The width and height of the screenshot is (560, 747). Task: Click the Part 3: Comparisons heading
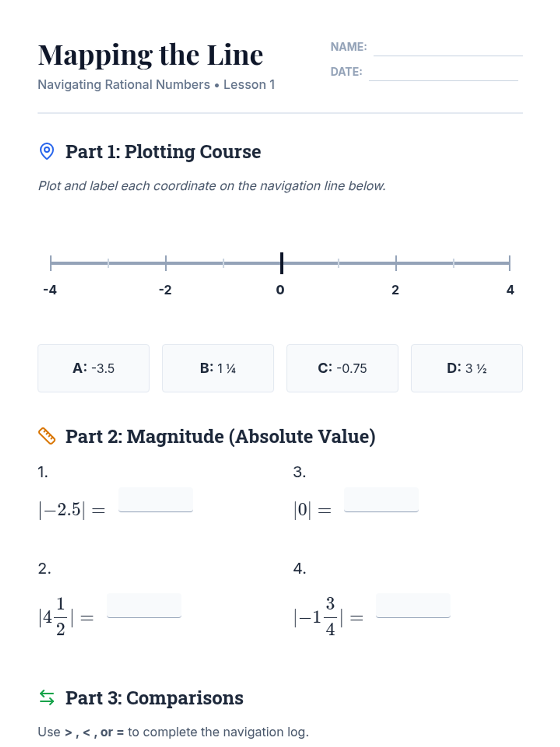pos(154,698)
